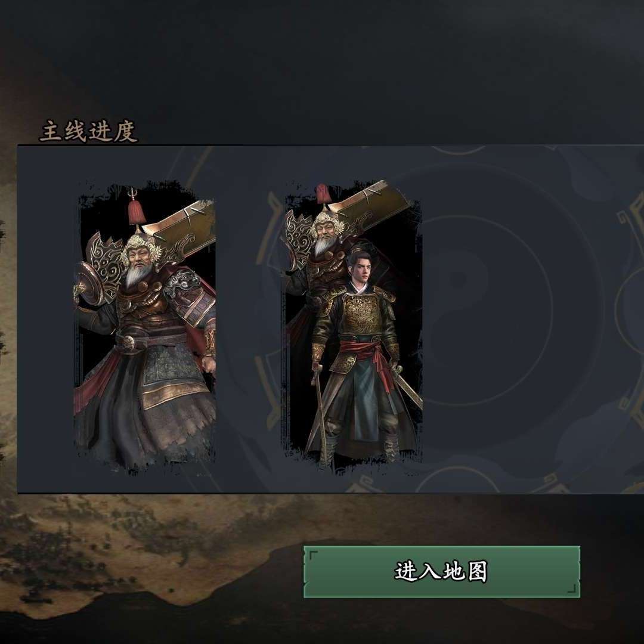Click the round shield held by the general
The image size is (644, 644).
tap(89, 283)
